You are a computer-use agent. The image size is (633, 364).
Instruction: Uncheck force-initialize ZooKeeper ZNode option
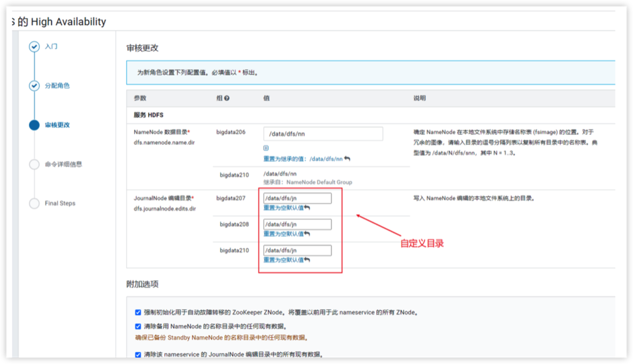pos(138,312)
